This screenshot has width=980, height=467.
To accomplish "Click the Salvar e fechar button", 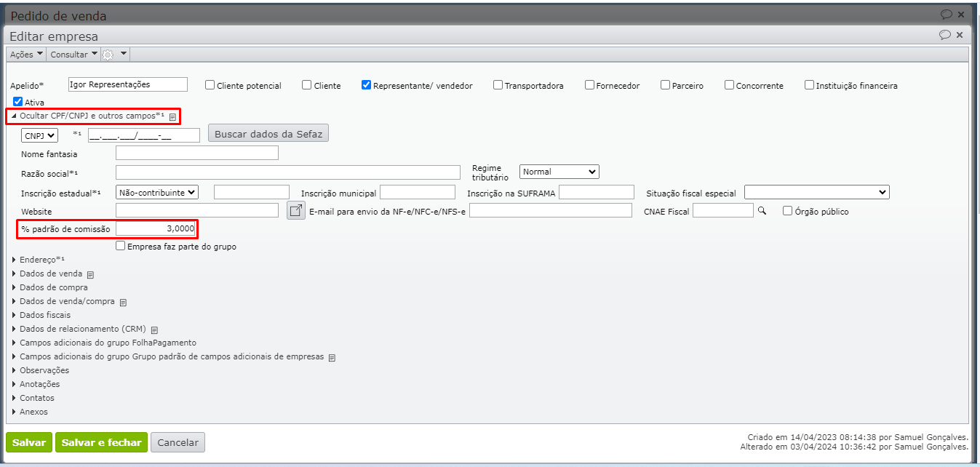I will (101, 442).
